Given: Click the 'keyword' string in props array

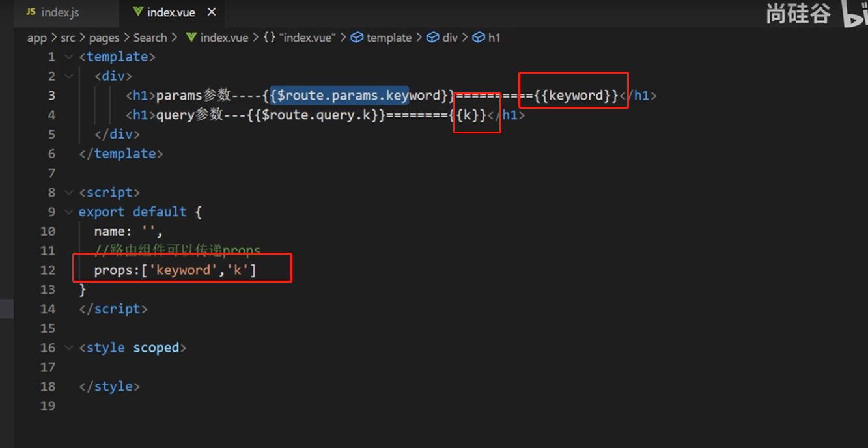Looking at the screenshot, I should [183, 270].
